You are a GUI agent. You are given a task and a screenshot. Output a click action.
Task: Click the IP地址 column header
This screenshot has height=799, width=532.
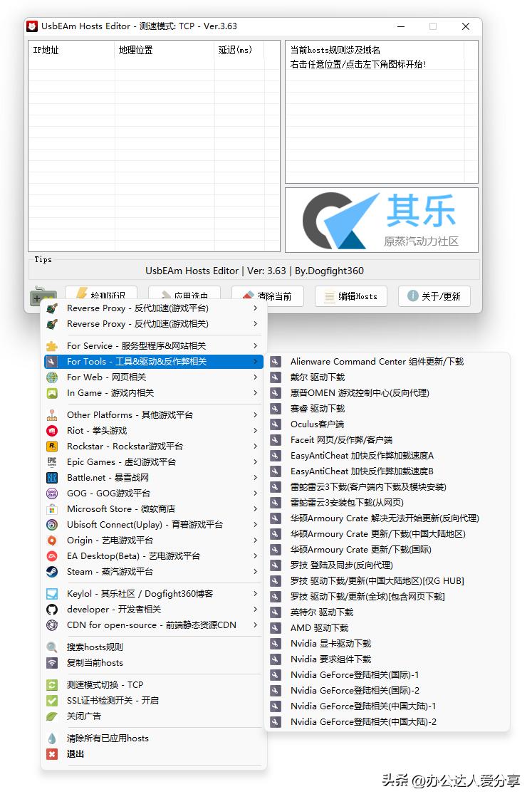tap(71, 50)
